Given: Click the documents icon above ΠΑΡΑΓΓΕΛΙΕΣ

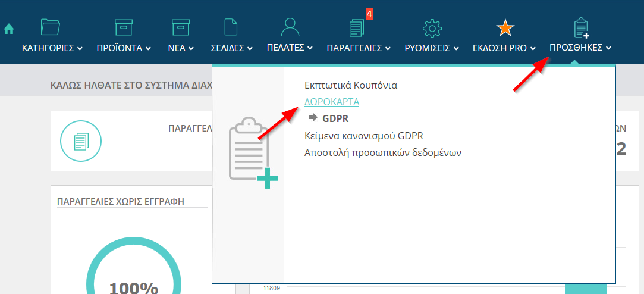Looking at the screenshot, I should point(356,28).
